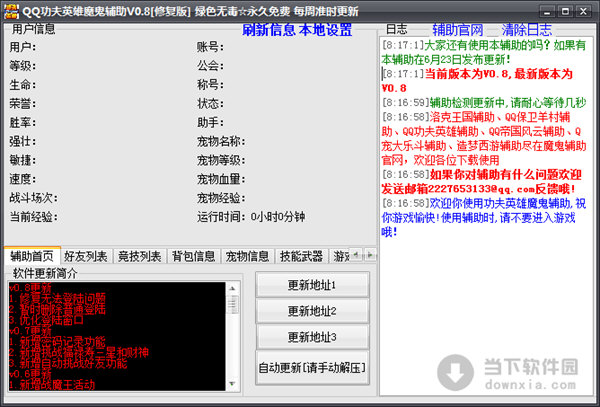Screen dimensions: 600x407
Task: Click the 账号: label
Action: click(x=210, y=47)
